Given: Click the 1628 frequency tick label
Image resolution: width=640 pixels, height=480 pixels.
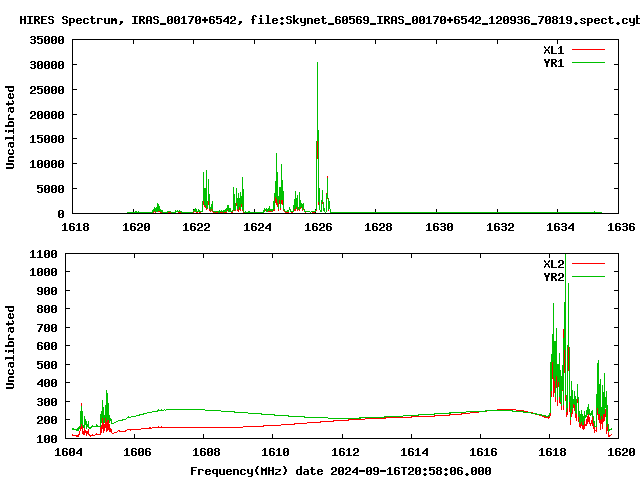Looking at the screenshot, I should pos(378,227).
